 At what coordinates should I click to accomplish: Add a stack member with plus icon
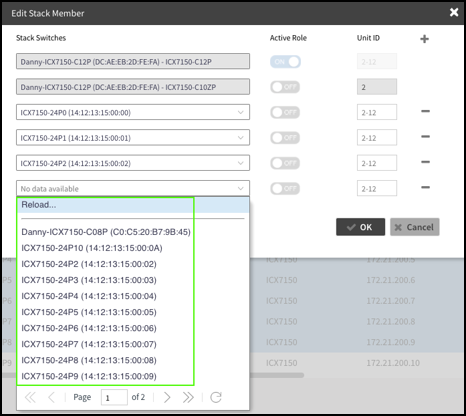click(x=424, y=39)
